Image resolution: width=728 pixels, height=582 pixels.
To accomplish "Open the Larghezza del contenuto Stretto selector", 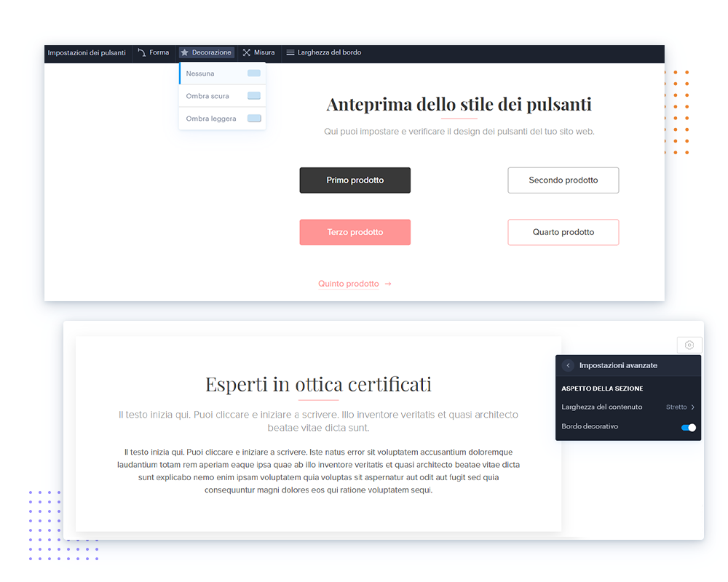I will [x=680, y=407].
